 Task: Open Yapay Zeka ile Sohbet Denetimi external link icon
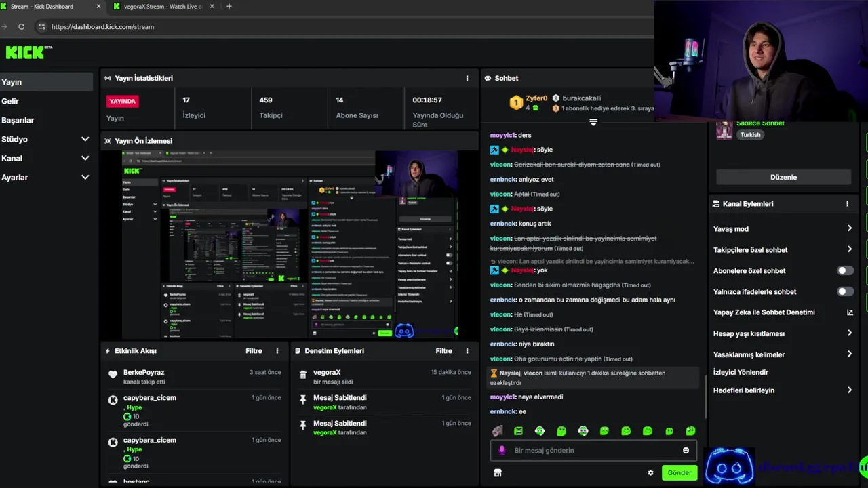tap(850, 312)
